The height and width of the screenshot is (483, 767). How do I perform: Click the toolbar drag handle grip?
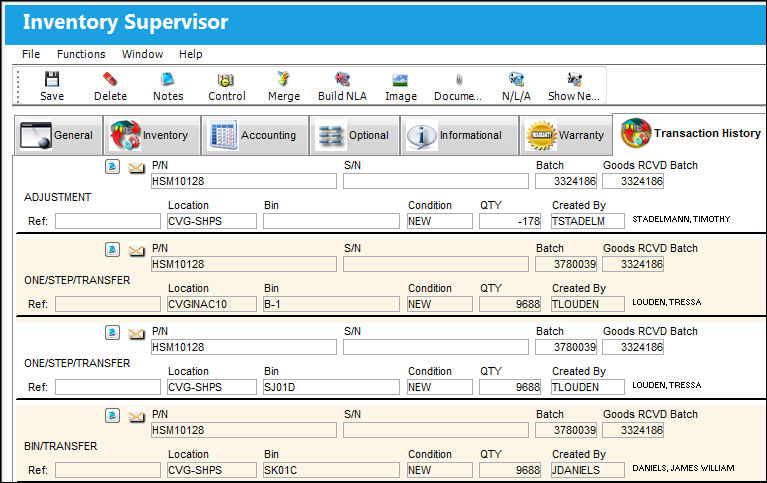point(18,87)
